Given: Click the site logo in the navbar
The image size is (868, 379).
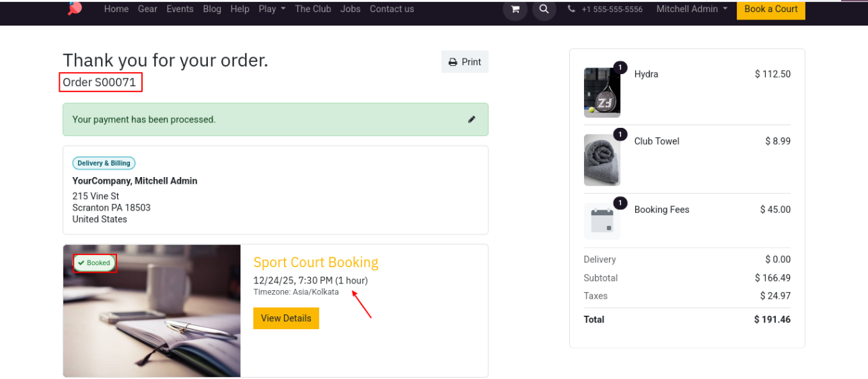Looking at the screenshot, I should click(75, 8).
